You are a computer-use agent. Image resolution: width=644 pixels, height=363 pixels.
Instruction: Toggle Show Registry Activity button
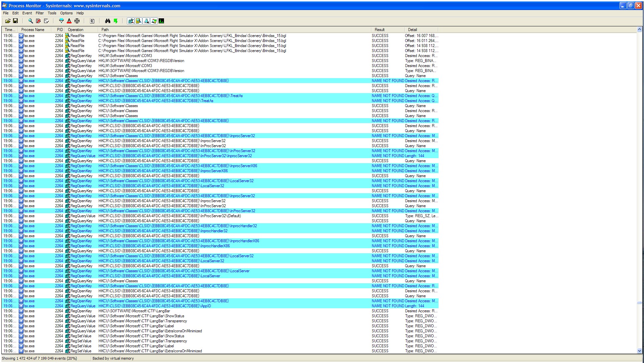click(x=131, y=21)
